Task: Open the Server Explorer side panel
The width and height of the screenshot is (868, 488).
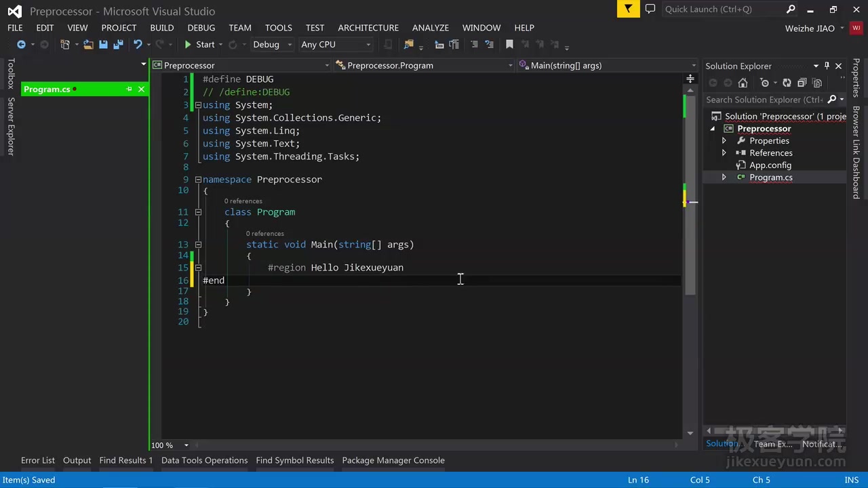Action: tap(11, 127)
